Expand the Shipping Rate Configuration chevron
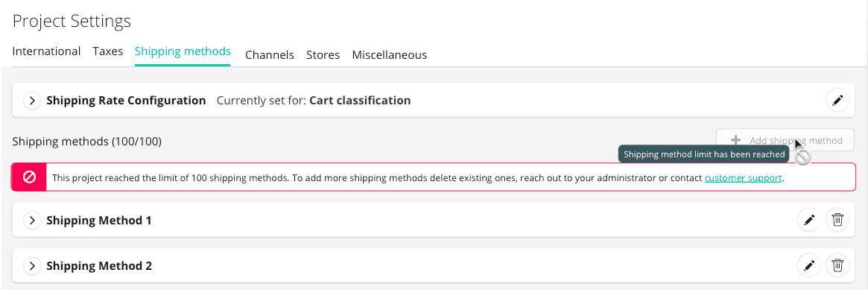This screenshot has height=290, width=868. pyautogui.click(x=32, y=101)
